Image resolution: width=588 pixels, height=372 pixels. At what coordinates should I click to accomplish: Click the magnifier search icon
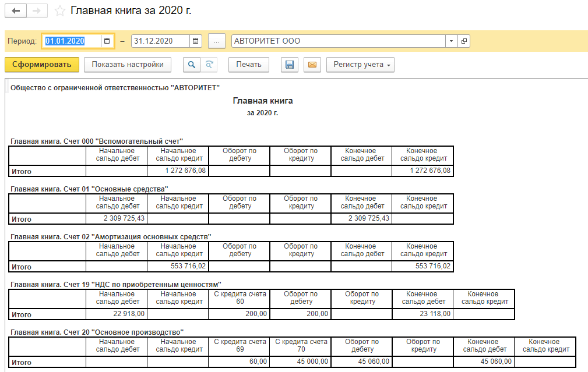pos(191,65)
